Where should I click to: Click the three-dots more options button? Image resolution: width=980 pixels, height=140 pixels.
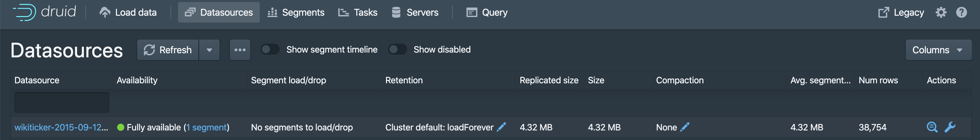tap(240, 50)
